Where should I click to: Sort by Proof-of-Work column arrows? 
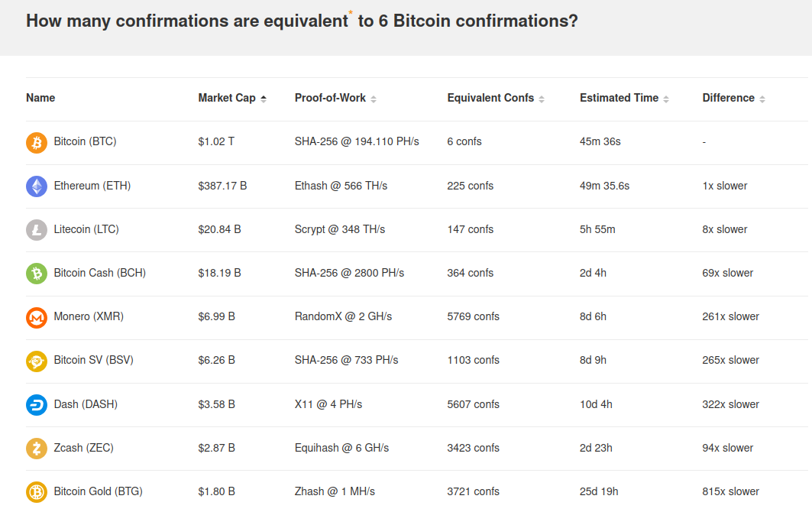click(x=374, y=99)
